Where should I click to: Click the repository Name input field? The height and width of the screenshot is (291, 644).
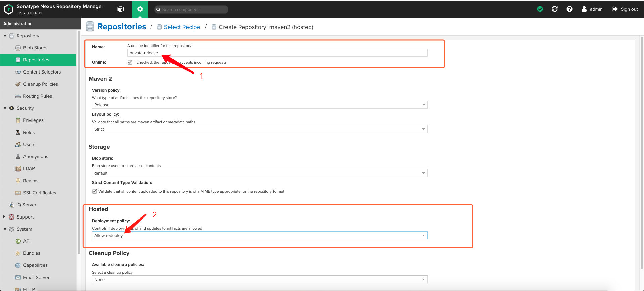(277, 53)
